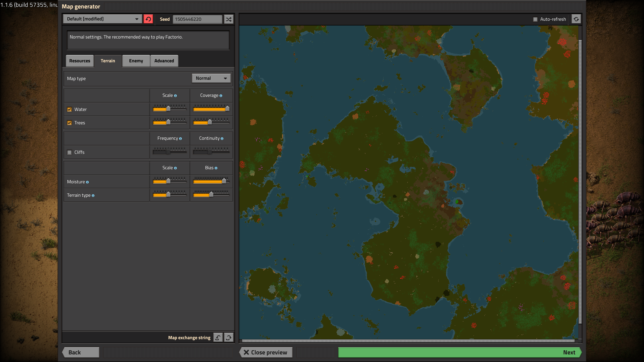644x362 pixels.
Task: Reset the map generator preset
Action: tap(148, 19)
